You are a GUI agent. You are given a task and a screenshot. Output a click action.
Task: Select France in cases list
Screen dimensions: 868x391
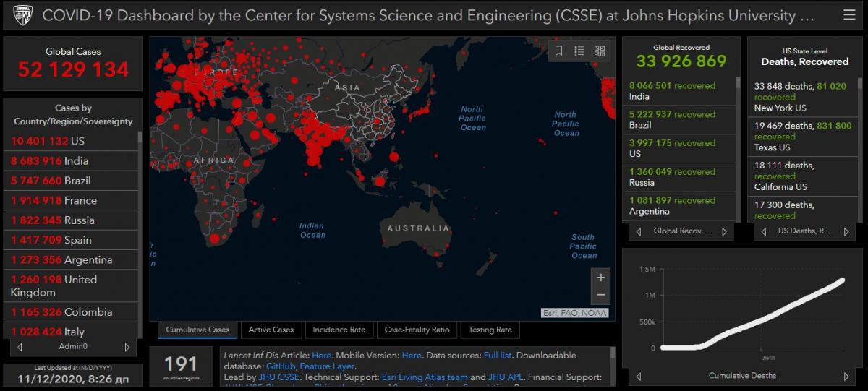click(x=71, y=200)
